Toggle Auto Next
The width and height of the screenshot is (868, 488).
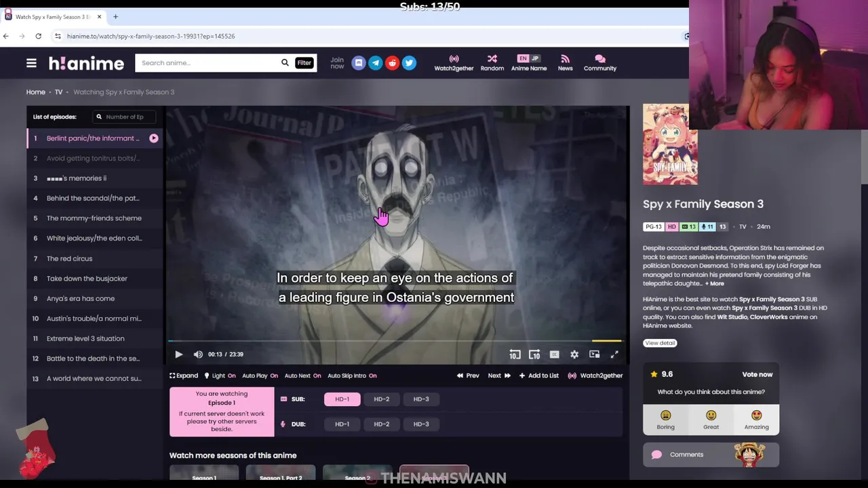point(302,375)
